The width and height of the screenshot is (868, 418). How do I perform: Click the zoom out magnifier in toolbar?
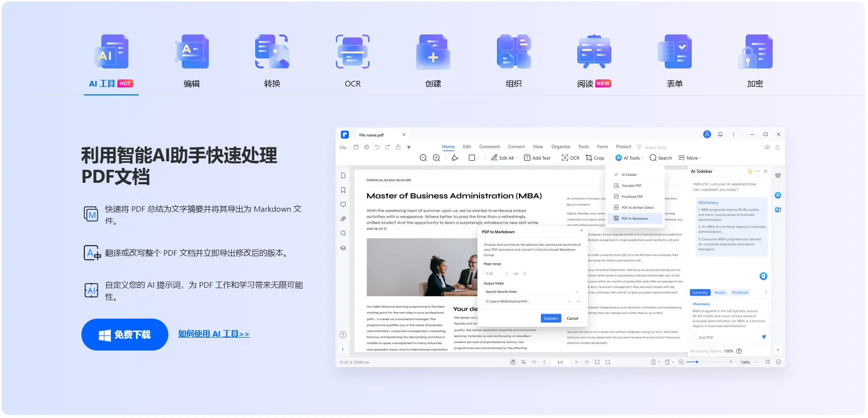coord(423,158)
